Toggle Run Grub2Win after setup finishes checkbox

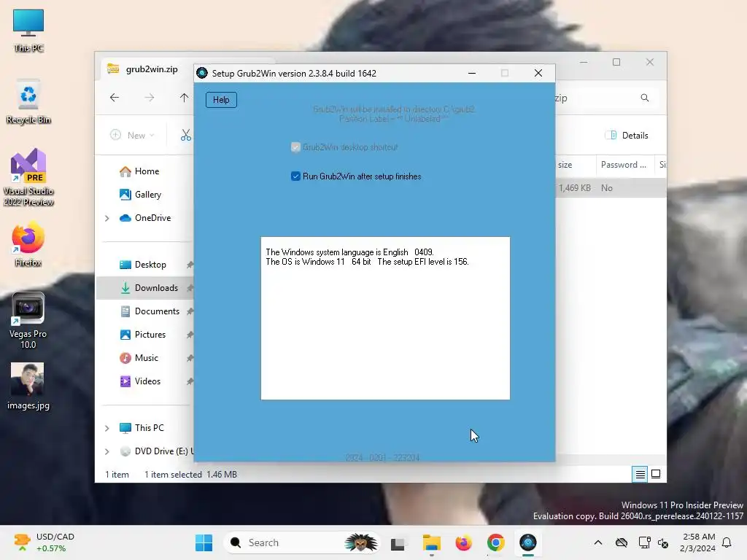click(295, 176)
